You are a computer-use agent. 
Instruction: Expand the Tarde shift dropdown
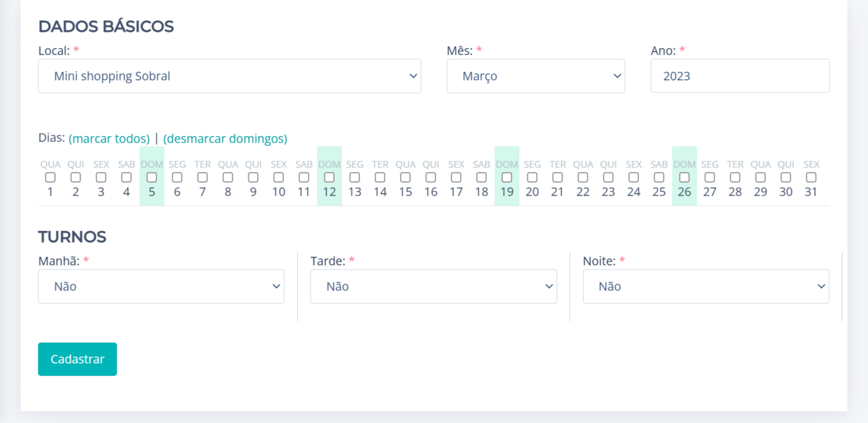coord(433,287)
